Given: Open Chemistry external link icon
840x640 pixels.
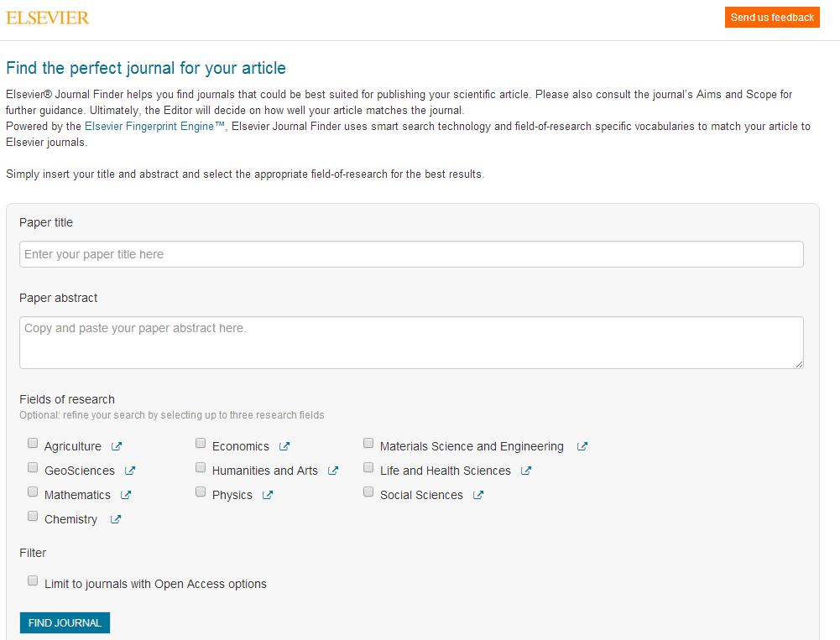Looking at the screenshot, I should (x=116, y=519).
